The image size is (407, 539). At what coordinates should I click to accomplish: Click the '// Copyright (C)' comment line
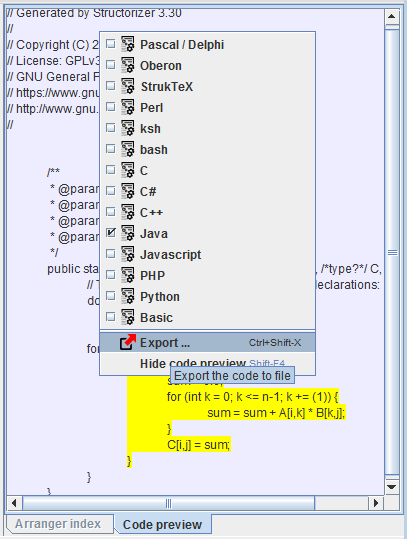[53, 45]
